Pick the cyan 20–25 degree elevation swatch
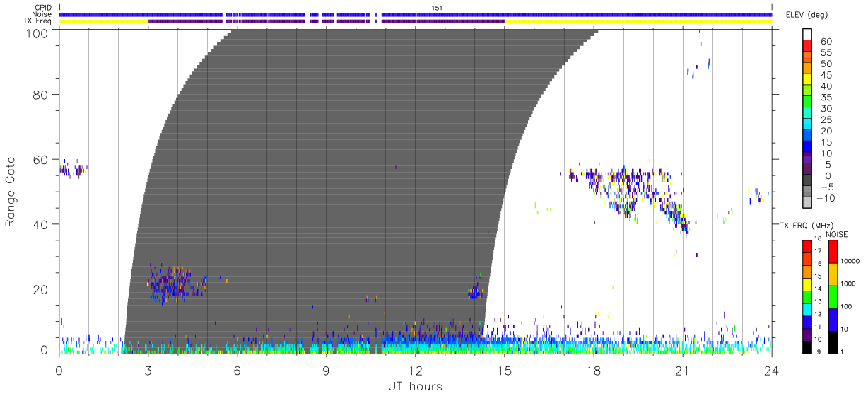 (x=808, y=124)
